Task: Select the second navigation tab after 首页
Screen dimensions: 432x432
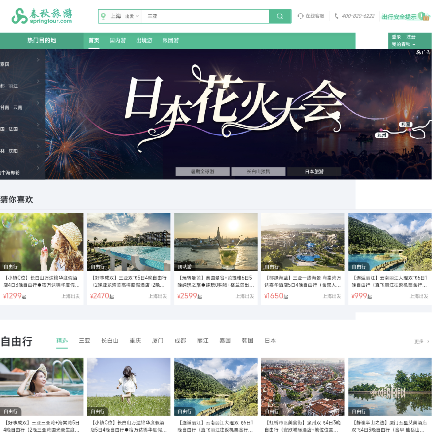Action: coord(118,41)
